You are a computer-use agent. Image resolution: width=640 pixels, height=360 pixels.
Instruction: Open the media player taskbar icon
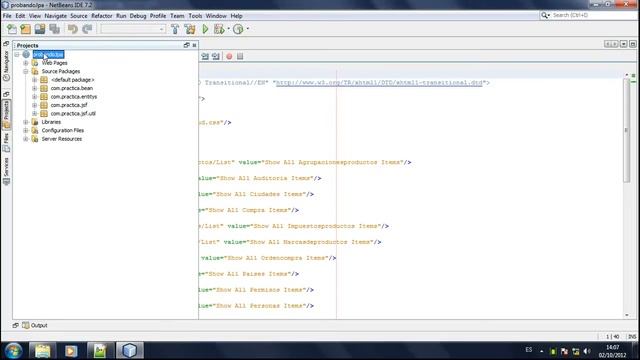click(71, 351)
